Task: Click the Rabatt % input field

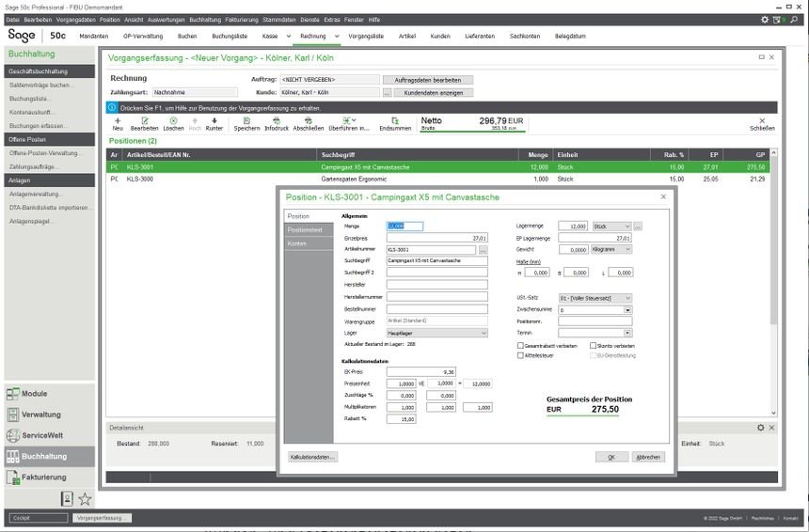Action: 402,419
